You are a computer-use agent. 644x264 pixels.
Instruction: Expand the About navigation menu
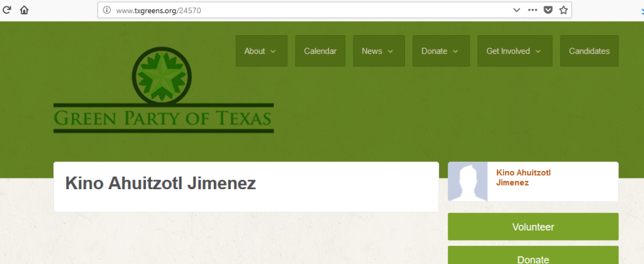click(x=262, y=51)
